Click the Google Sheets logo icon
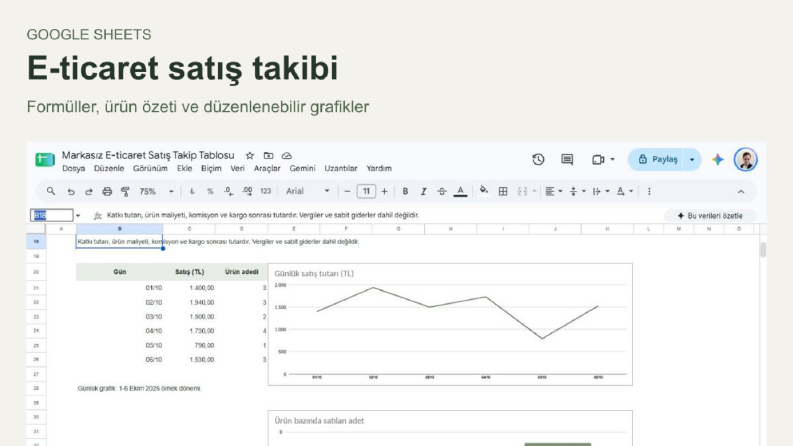Viewport: 793px width, 446px height. 45,159
